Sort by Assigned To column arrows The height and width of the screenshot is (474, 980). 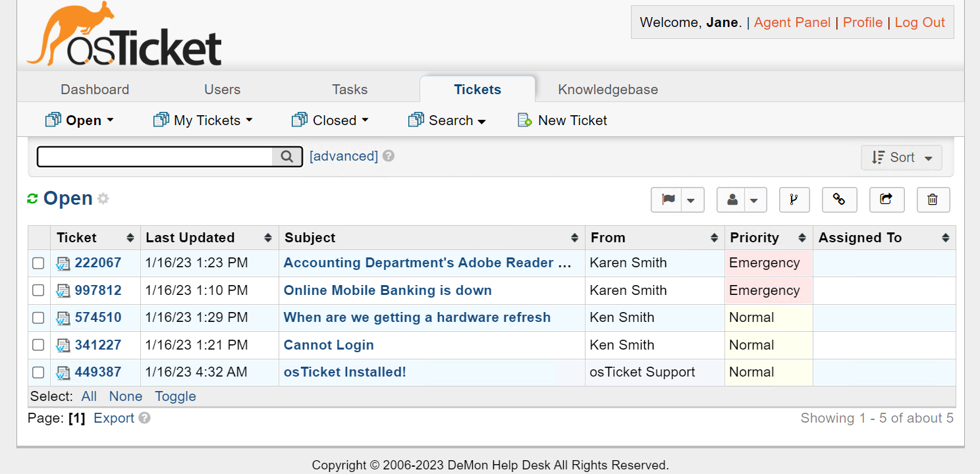coord(946,238)
